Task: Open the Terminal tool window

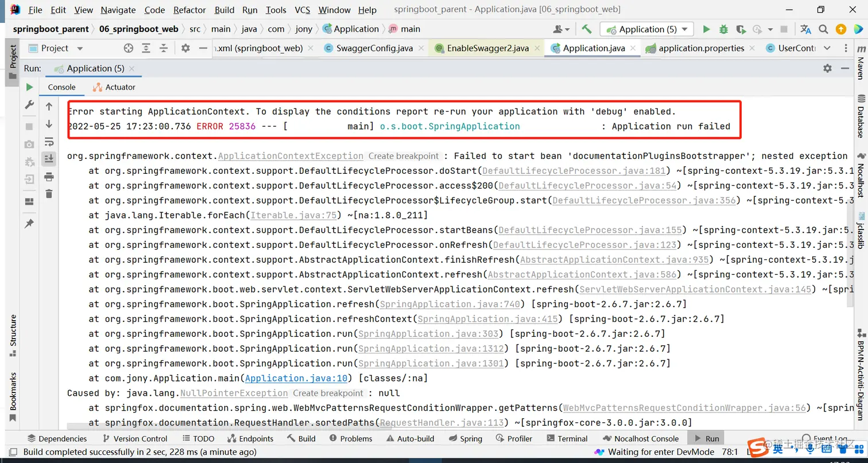Action: (567, 438)
